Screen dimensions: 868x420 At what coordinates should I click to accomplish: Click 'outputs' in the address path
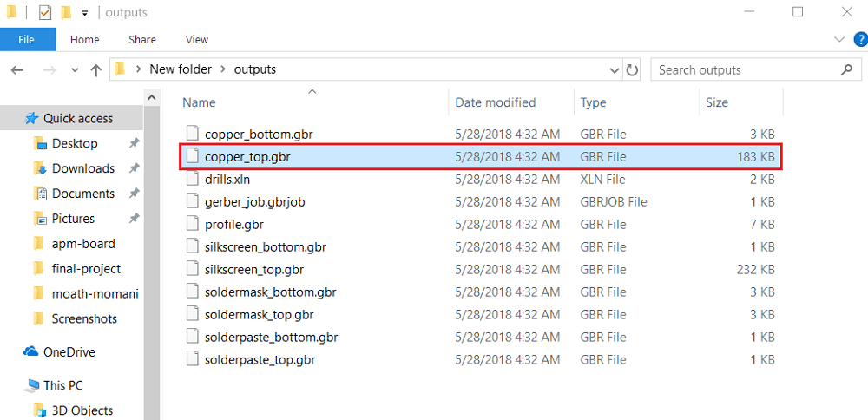(x=254, y=69)
